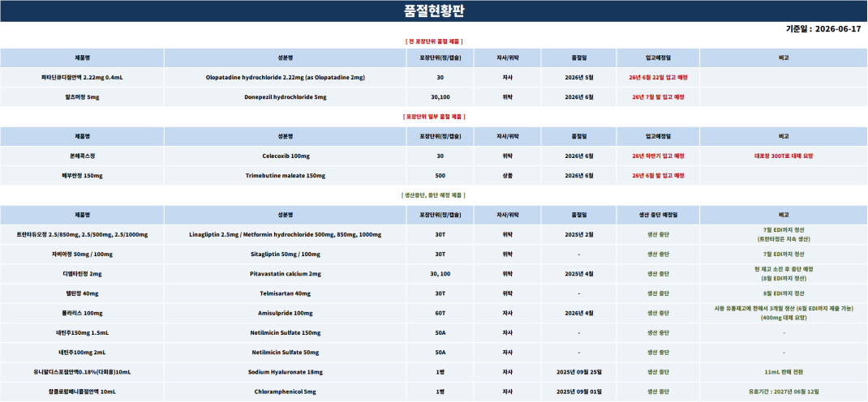Click the product name cell '네틴주150mg 1.5mL'
The width and height of the screenshot is (868, 402).
82,333
